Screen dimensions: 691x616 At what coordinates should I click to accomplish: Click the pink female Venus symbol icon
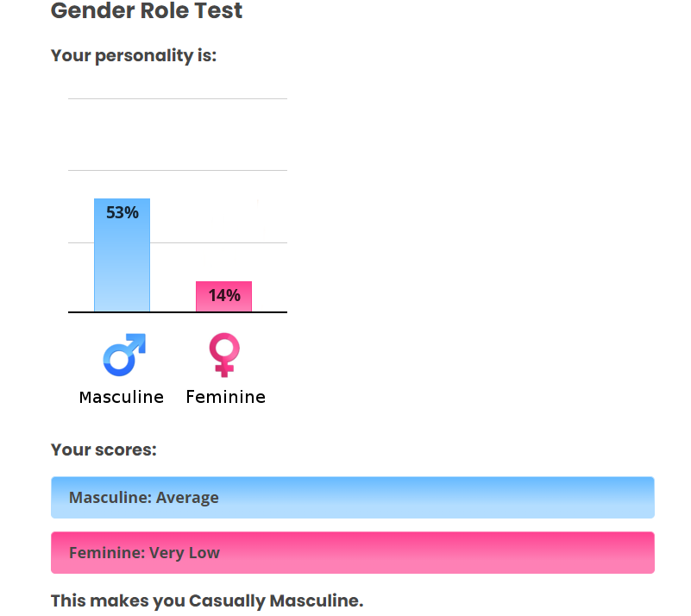pos(224,355)
